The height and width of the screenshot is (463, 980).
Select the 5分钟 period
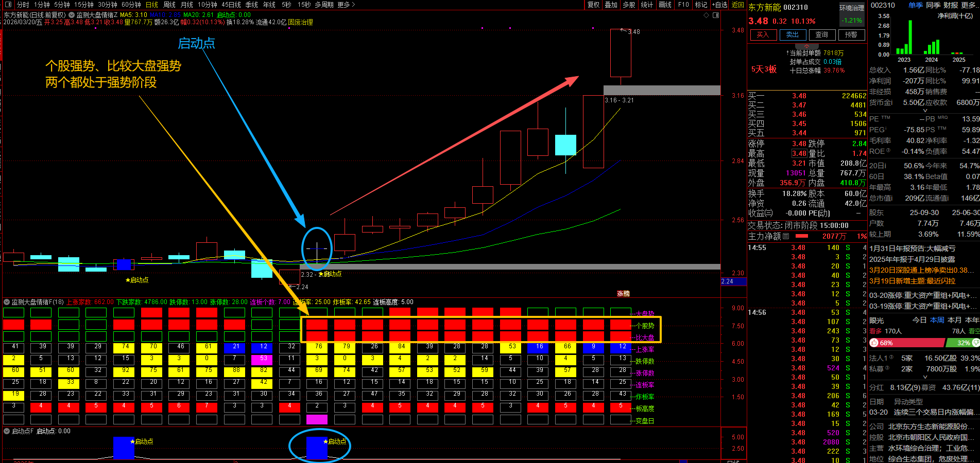click(62, 5)
